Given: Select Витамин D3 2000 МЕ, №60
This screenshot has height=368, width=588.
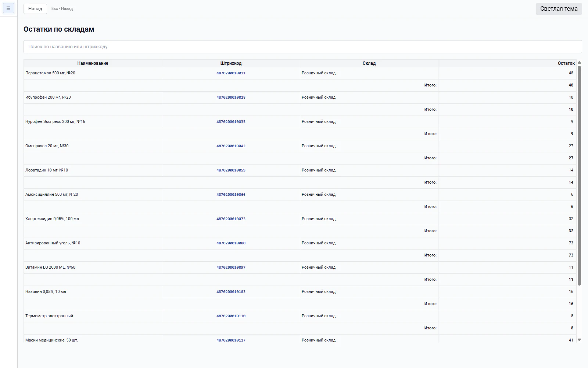Looking at the screenshot, I should [50, 268].
